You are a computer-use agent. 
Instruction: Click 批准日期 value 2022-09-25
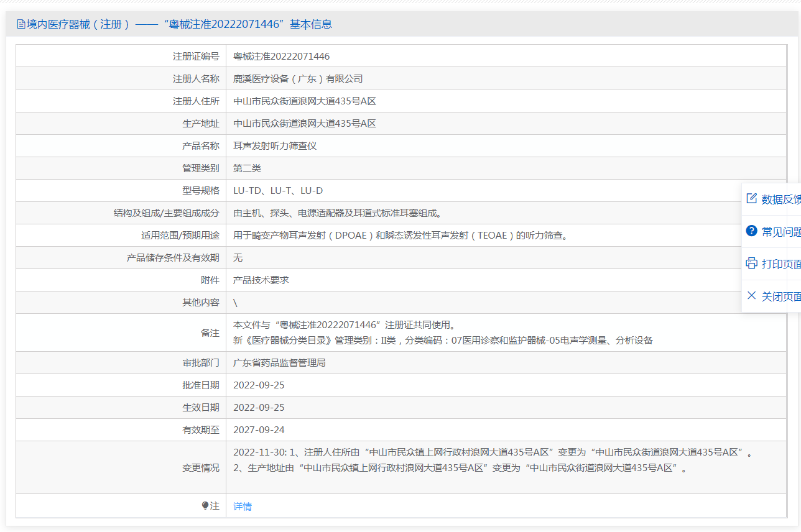[259, 385]
